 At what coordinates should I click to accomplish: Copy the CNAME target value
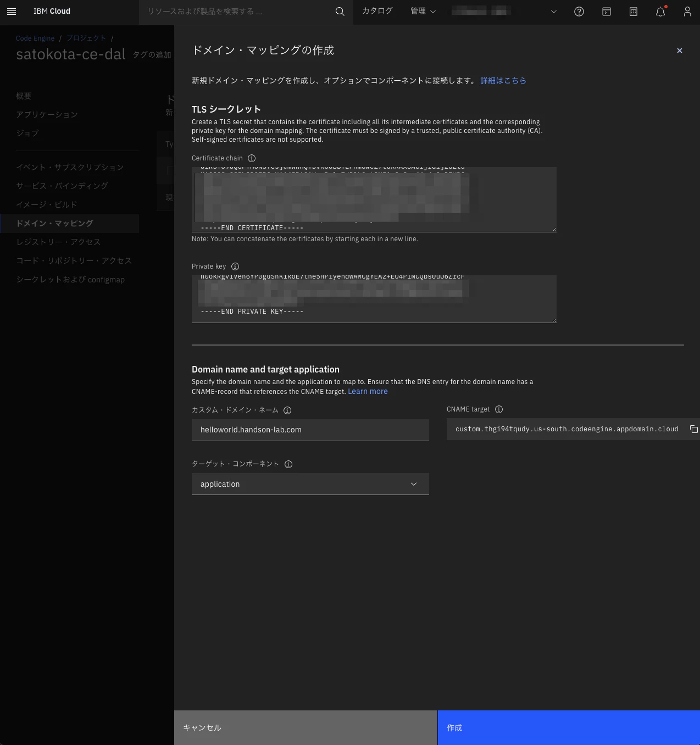[x=694, y=429]
